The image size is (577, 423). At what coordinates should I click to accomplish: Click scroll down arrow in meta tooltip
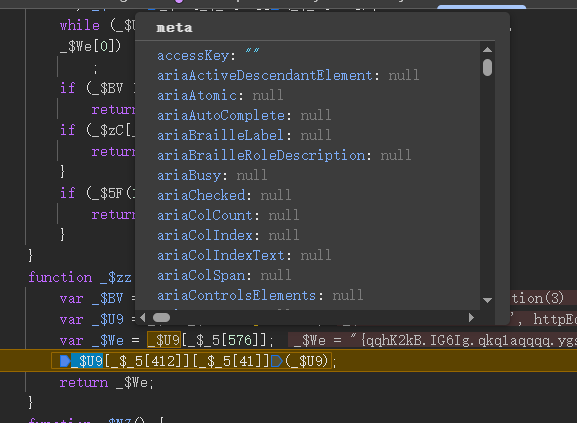(x=487, y=300)
